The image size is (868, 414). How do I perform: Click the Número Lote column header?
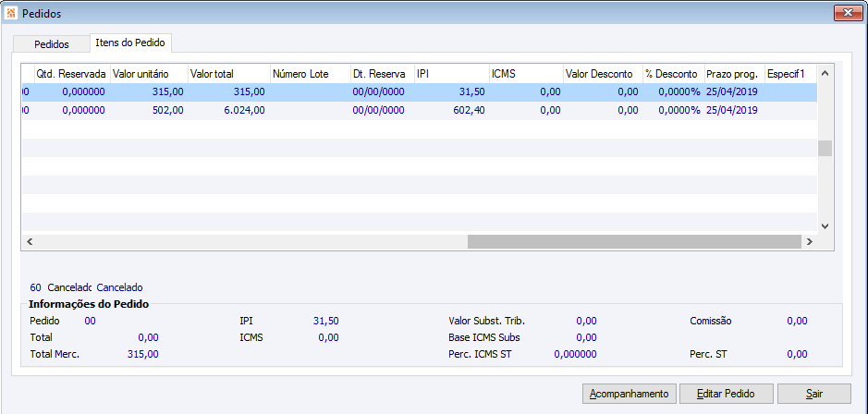click(310, 74)
